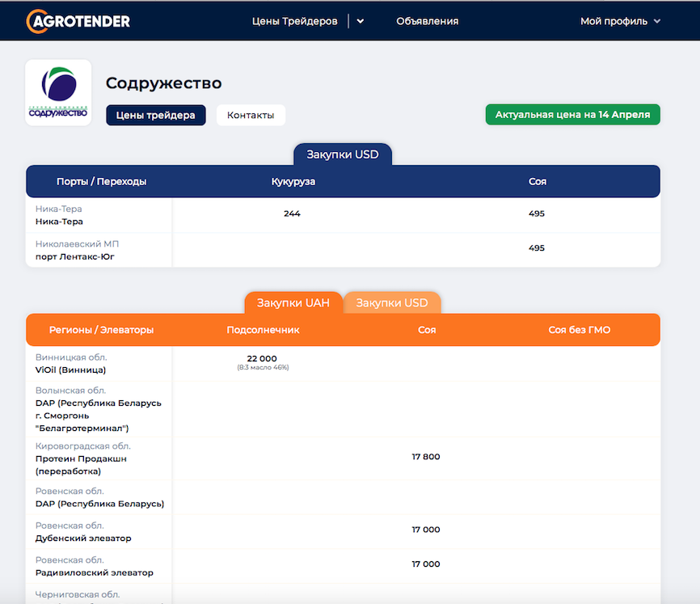Select the Цены трейдера tab button
The height and width of the screenshot is (604, 700).
pyautogui.click(x=156, y=115)
